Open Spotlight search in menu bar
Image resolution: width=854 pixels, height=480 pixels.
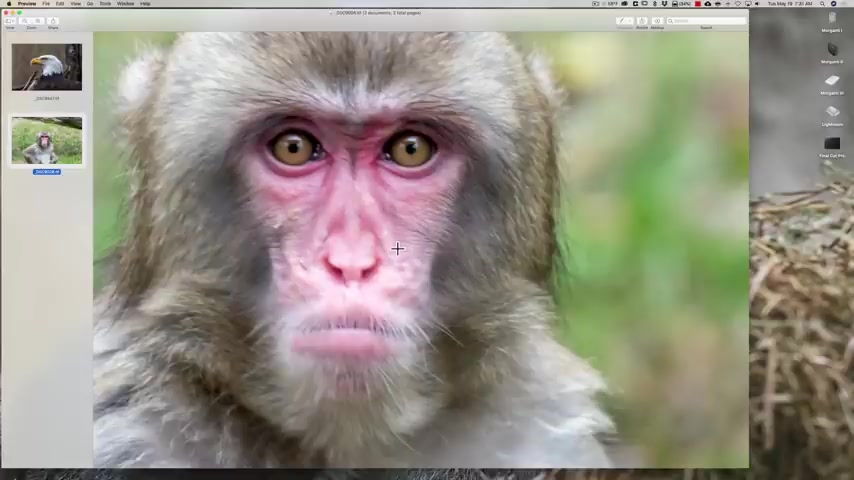[822, 4]
